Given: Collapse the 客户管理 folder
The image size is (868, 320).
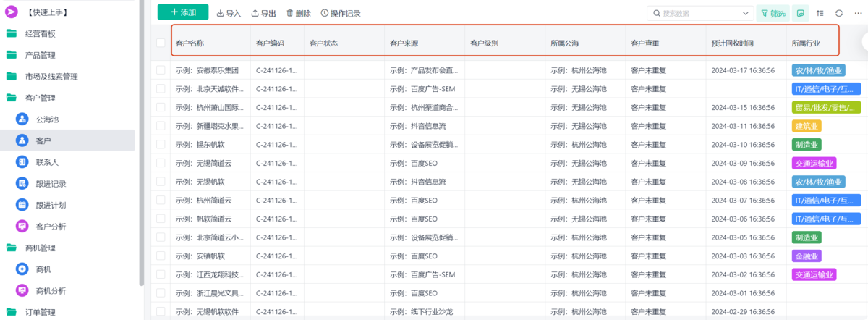Looking at the screenshot, I should (x=12, y=98).
